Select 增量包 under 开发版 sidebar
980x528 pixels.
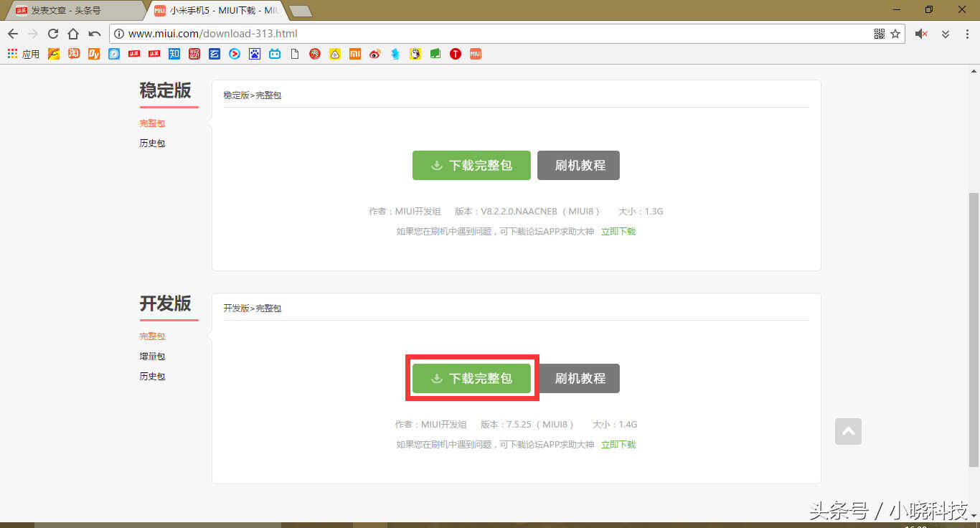pyautogui.click(x=152, y=357)
